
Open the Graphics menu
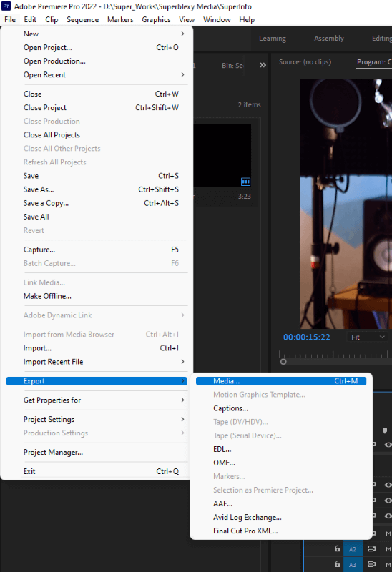(x=156, y=20)
